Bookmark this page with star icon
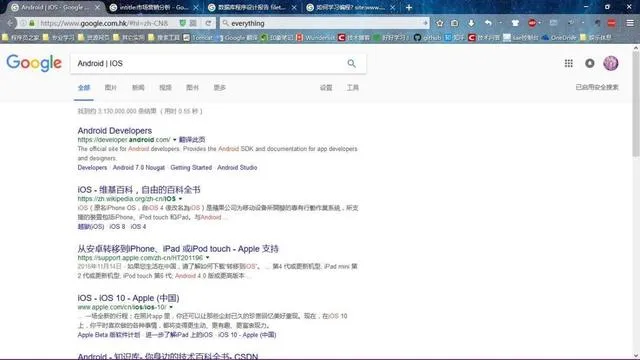The width and height of the screenshot is (640, 360). coord(440,23)
